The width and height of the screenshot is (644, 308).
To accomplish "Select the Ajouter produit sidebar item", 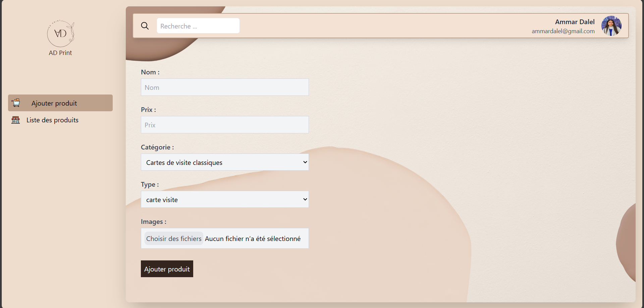I will pos(60,103).
